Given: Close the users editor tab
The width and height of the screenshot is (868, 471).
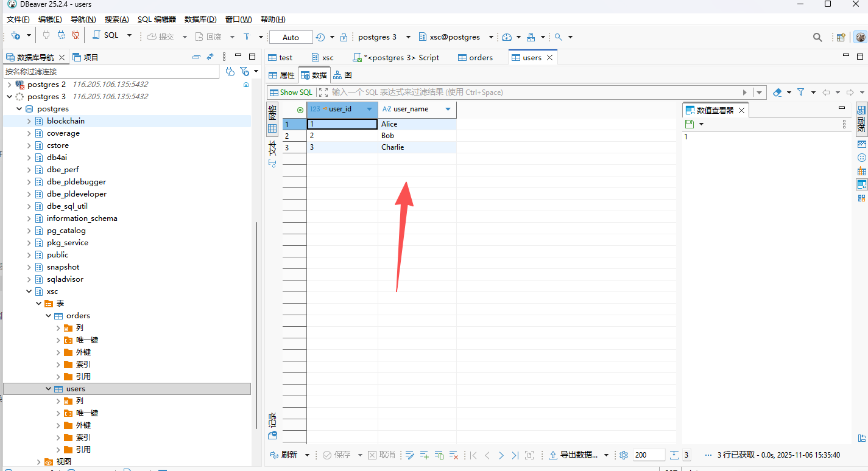Looking at the screenshot, I should point(549,58).
